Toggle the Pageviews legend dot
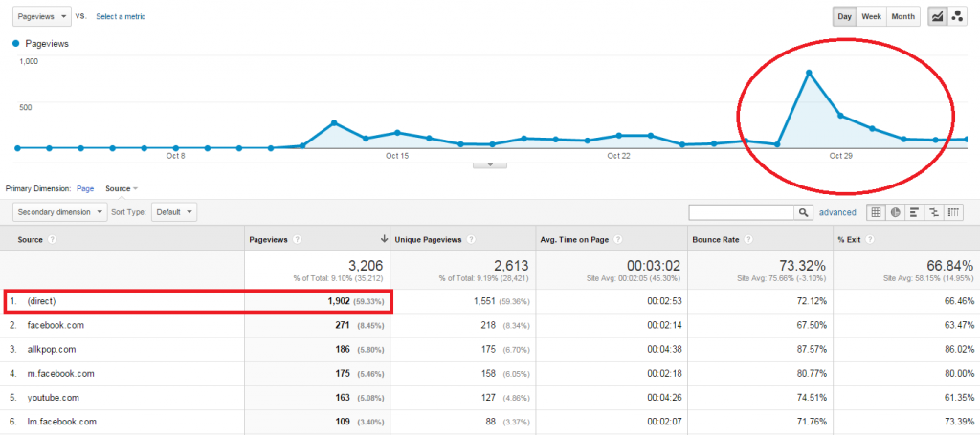 tap(16, 44)
